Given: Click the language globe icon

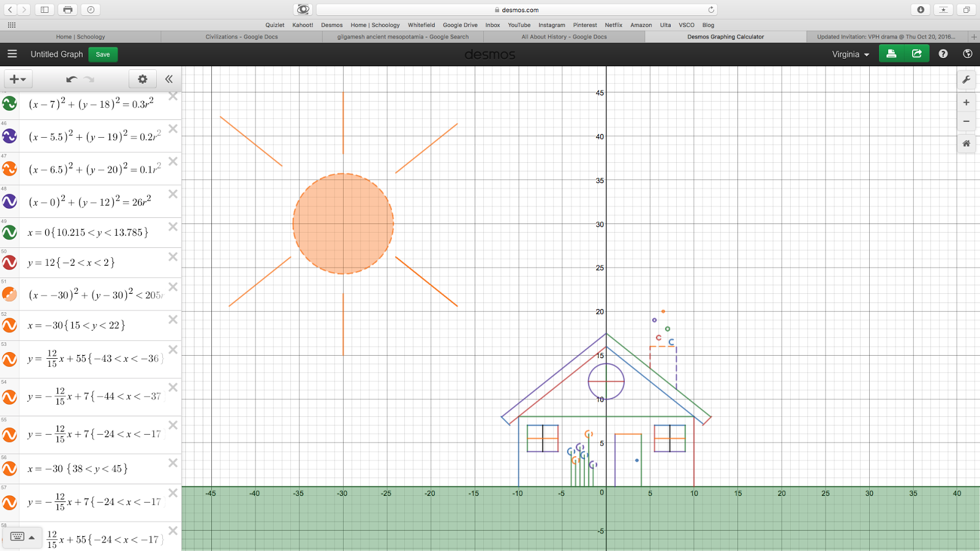Looking at the screenshot, I should pos(967,54).
